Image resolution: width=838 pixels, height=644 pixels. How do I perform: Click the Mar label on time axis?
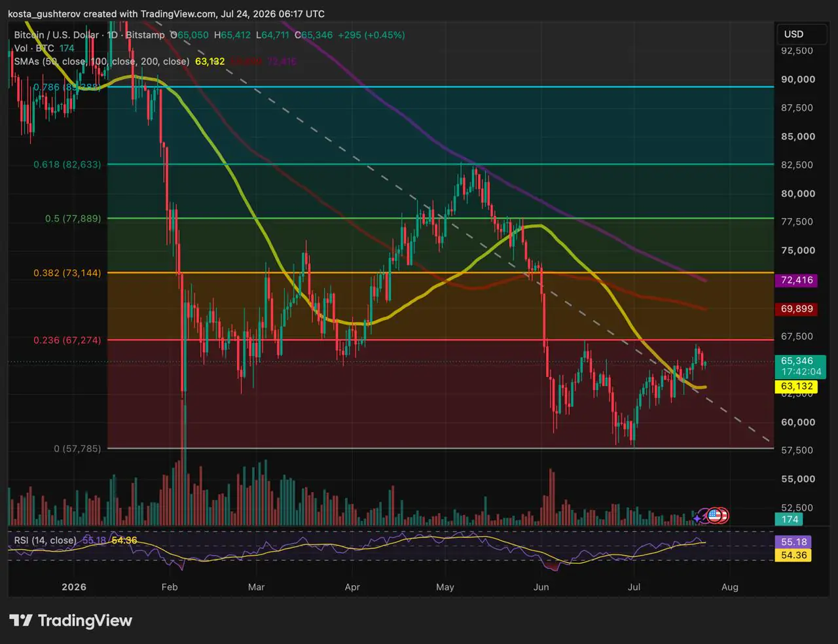(x=256, y=586)
